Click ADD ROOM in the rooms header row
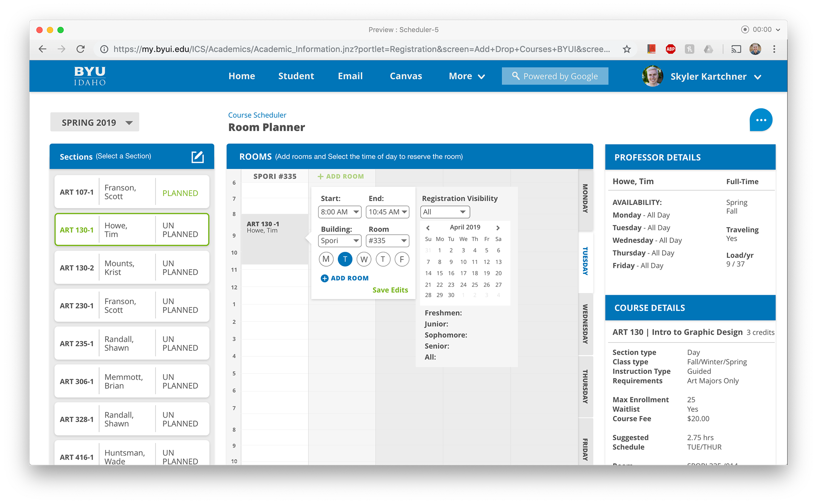817x504 pixels. [341, 177]
